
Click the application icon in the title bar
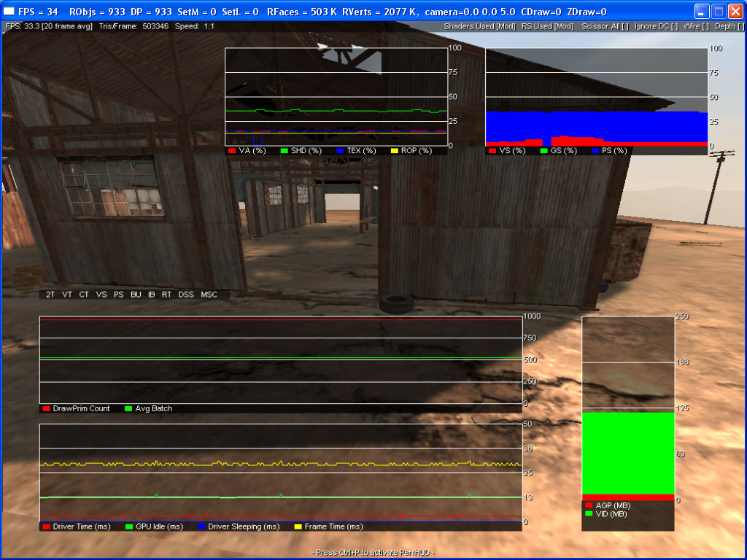click(x=9, y=12)
